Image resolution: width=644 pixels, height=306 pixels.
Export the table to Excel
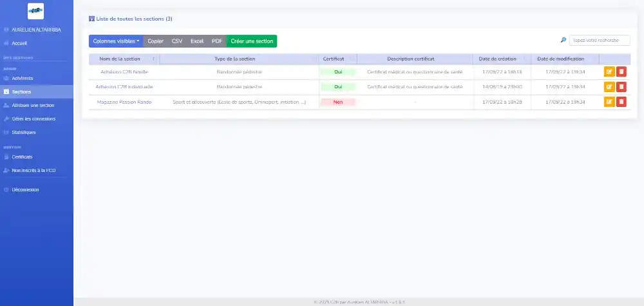click(x=197, y=41)
